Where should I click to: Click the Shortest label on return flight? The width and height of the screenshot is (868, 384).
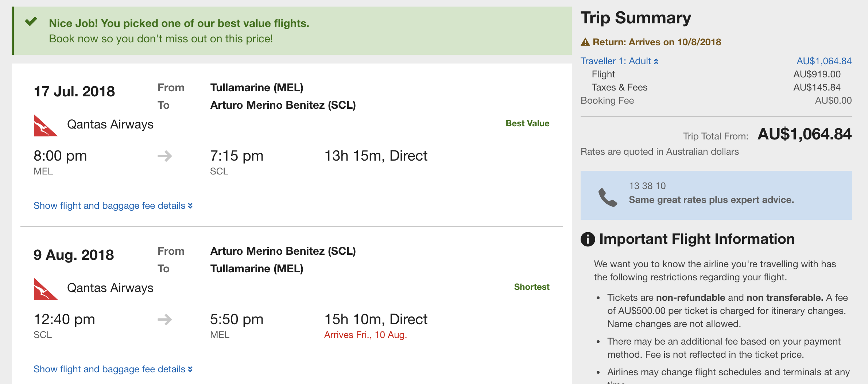point(532,287)
